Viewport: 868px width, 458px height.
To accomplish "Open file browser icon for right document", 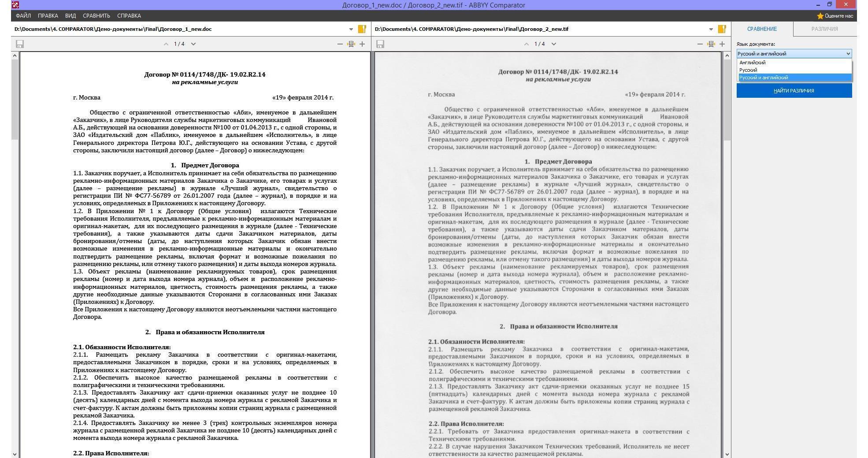I will (722, 29).
